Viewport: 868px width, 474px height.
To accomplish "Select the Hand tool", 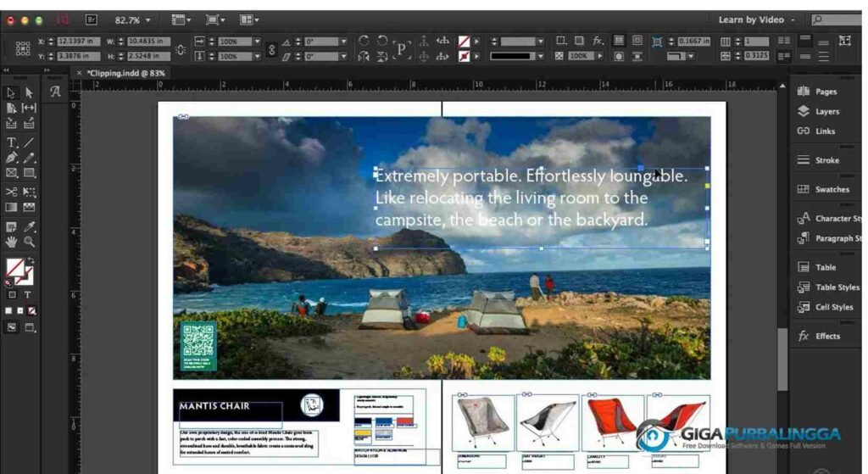I will tap(11, 242).
